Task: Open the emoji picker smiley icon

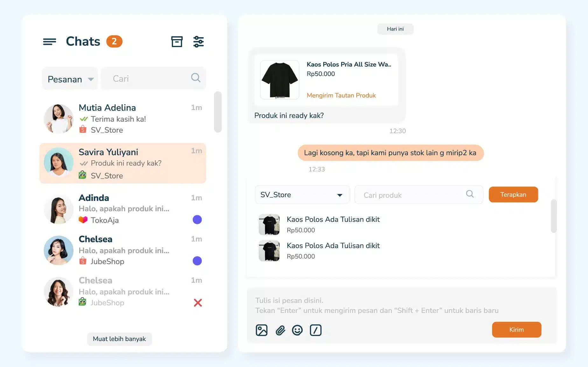Action: [297, 330]
